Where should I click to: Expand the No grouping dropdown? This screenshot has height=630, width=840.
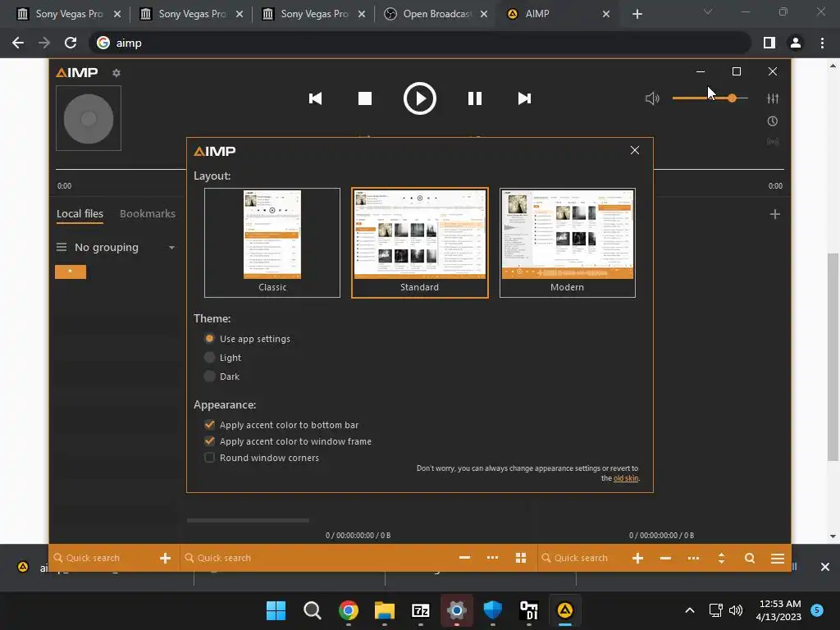(x=171, y=248)
